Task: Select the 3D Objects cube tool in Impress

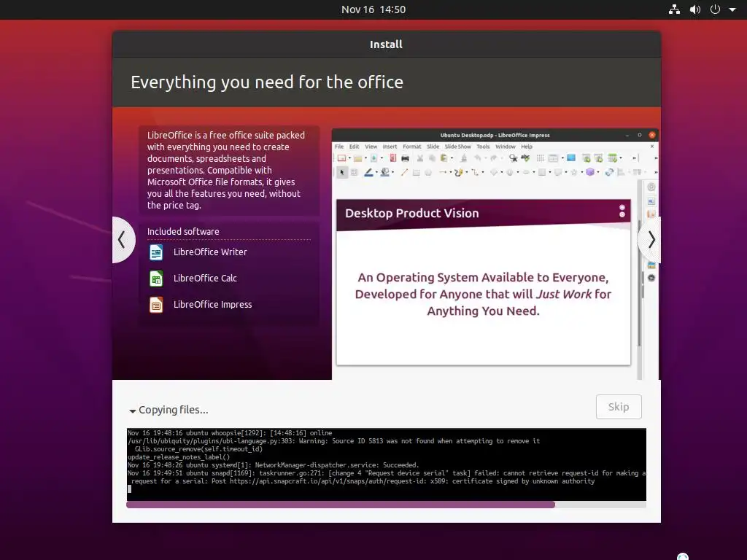Action: point(589,172)
